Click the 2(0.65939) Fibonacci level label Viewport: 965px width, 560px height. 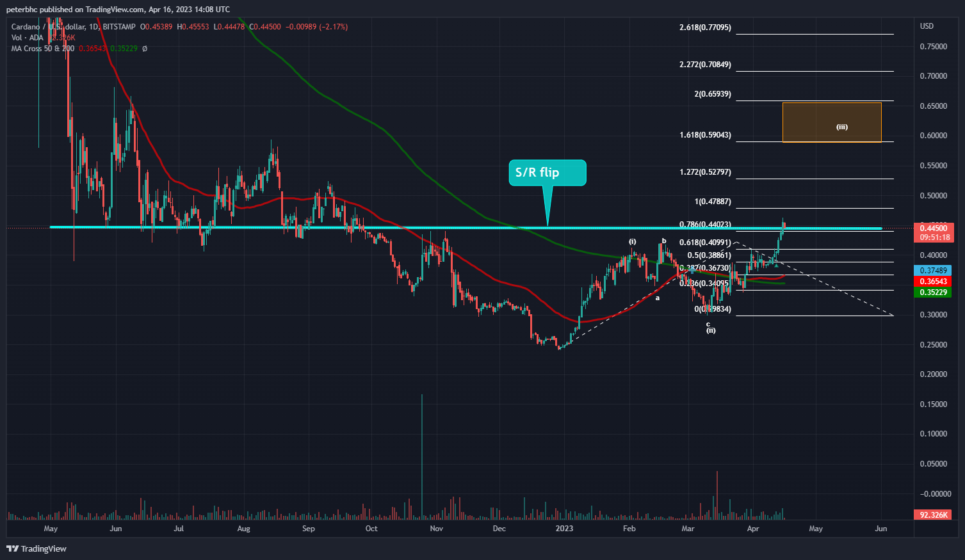tap(713, 94)
